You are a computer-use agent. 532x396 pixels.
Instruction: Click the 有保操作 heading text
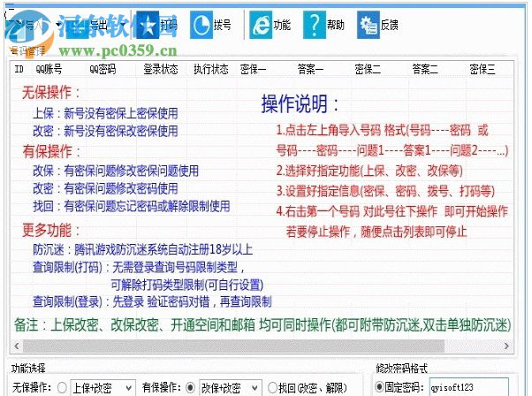[51, 151]
